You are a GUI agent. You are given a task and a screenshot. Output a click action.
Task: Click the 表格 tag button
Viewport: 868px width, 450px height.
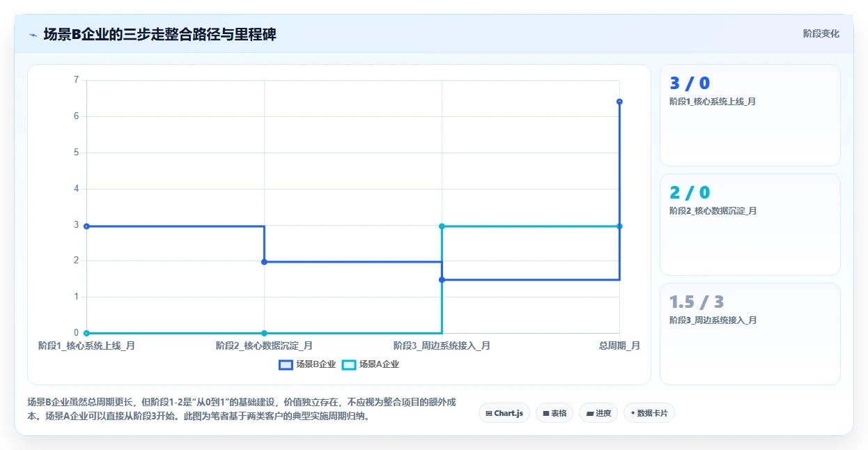click(x=555, y=413)
